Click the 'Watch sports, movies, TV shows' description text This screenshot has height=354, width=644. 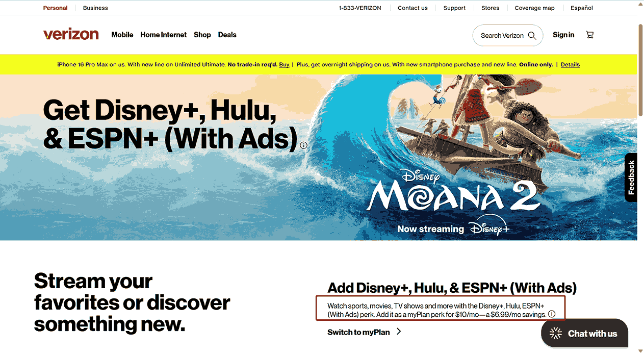tap(437, 310)
